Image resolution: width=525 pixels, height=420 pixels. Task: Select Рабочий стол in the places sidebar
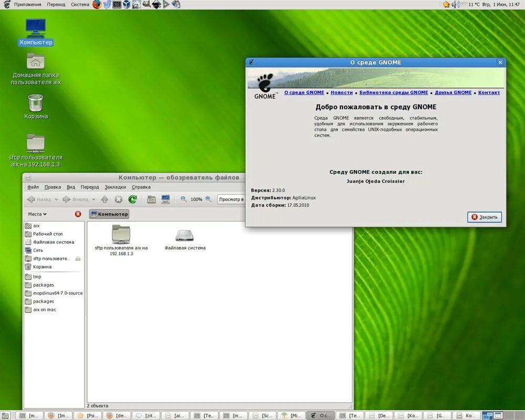[47, 234]
